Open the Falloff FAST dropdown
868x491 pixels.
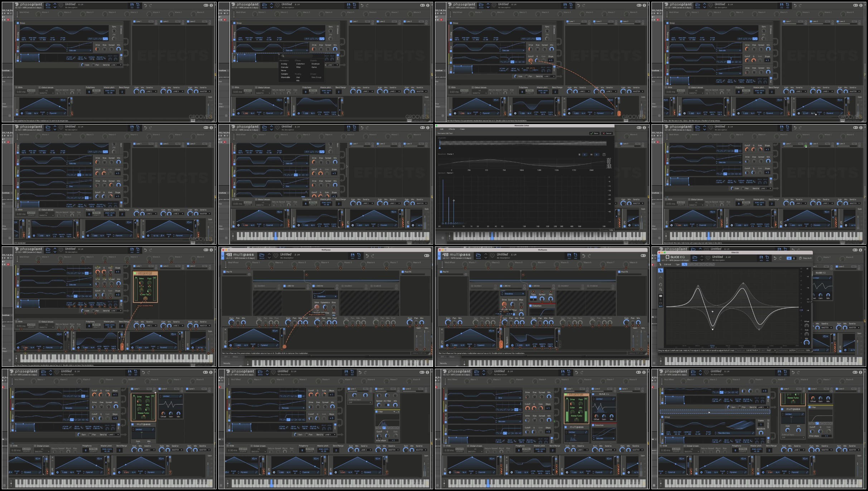pos(771,350)
